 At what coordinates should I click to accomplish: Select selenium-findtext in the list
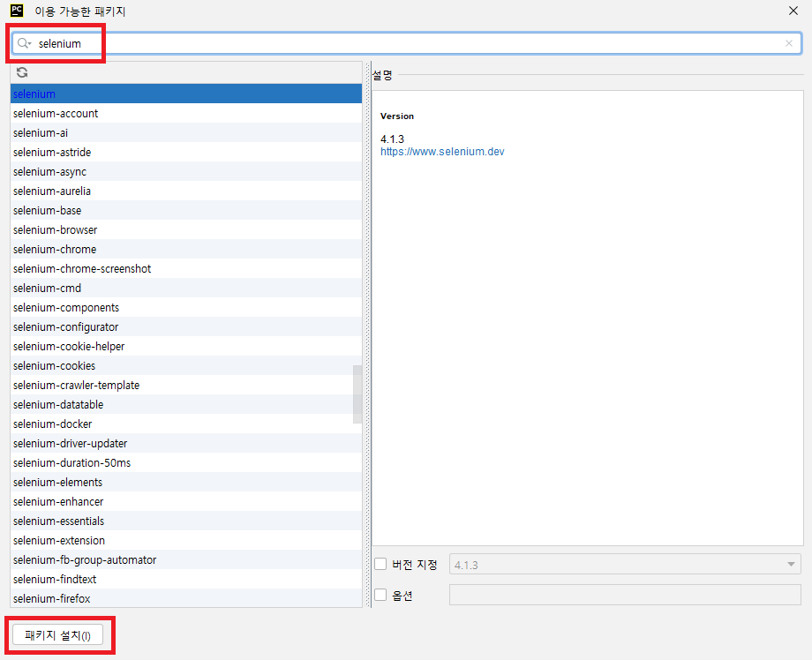pos(186,579)
